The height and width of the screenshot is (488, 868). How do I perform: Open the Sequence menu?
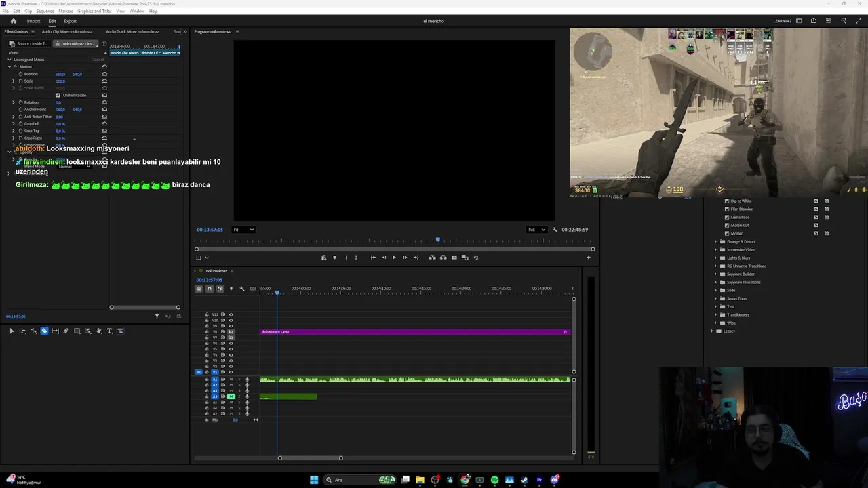coord(45,11)
